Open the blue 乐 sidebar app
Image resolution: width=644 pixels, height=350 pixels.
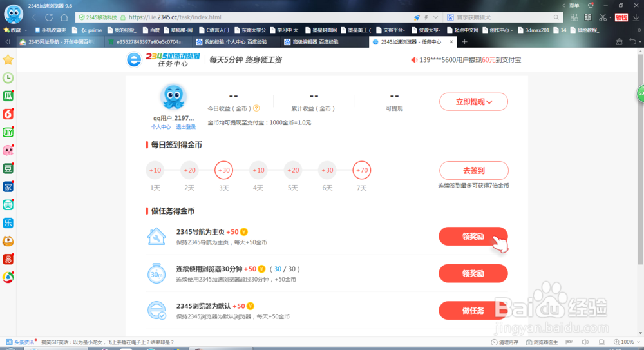[x=8, y=223]
